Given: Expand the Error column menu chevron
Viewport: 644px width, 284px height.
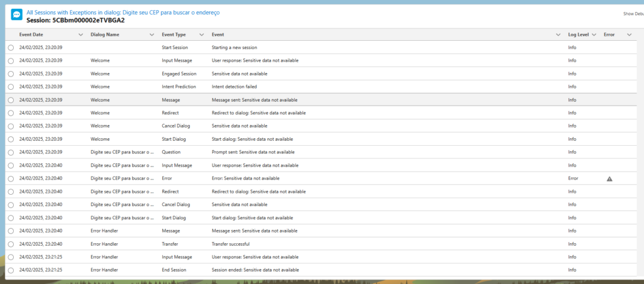Looking at the screenshot, I should [x=629, y=35].
